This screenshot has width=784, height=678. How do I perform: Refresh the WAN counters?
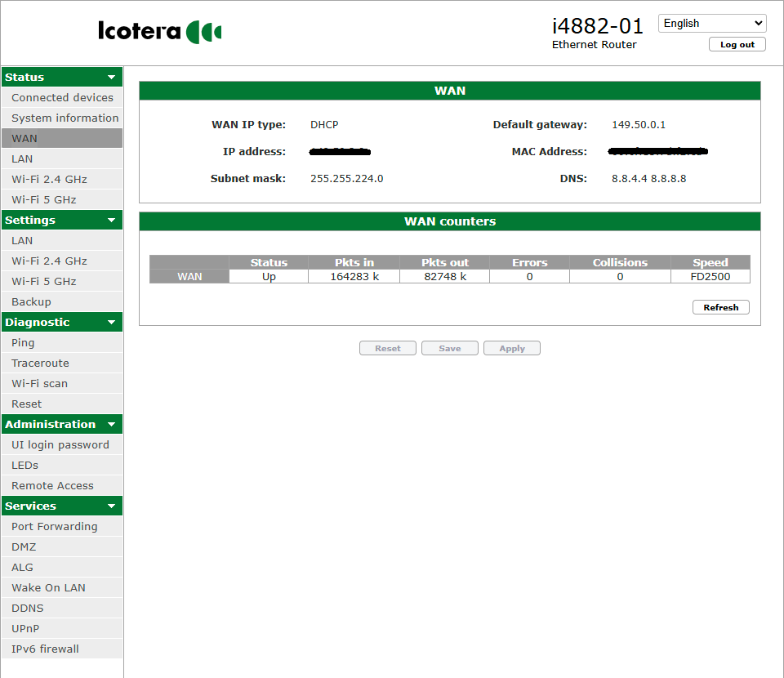tap(720, 307)
